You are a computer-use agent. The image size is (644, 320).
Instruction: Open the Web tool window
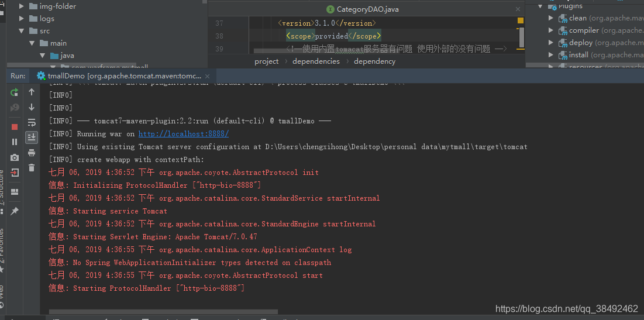coord(2,291)
